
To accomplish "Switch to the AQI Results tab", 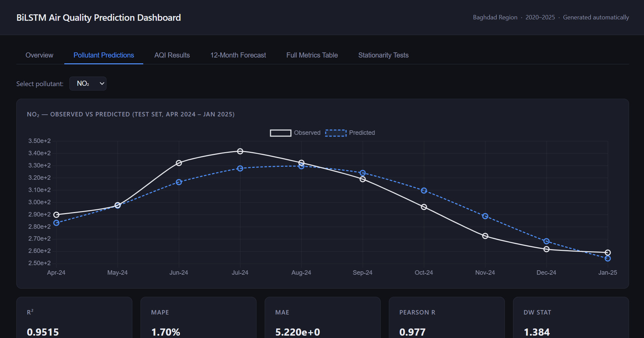I will pos(172,55).
